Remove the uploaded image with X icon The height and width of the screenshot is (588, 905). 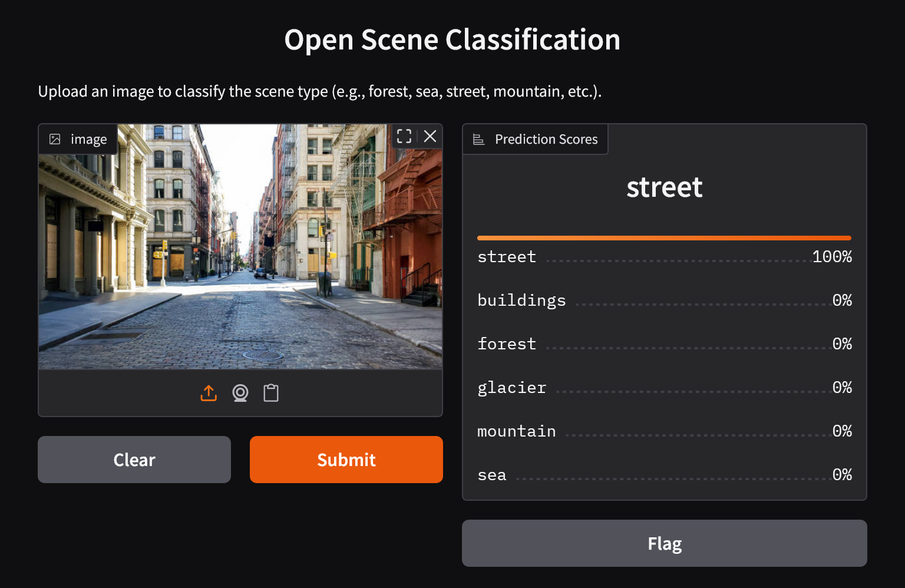(x=430, y=136)
